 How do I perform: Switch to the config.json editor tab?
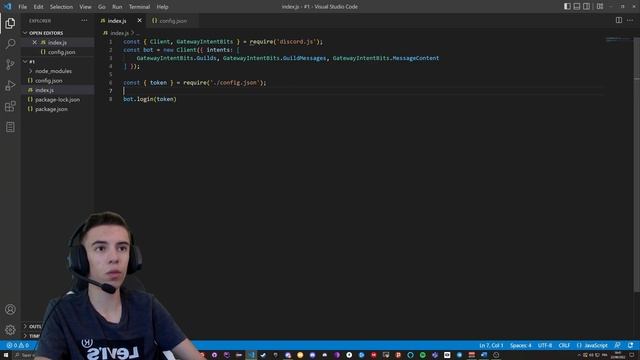point(173,21)
